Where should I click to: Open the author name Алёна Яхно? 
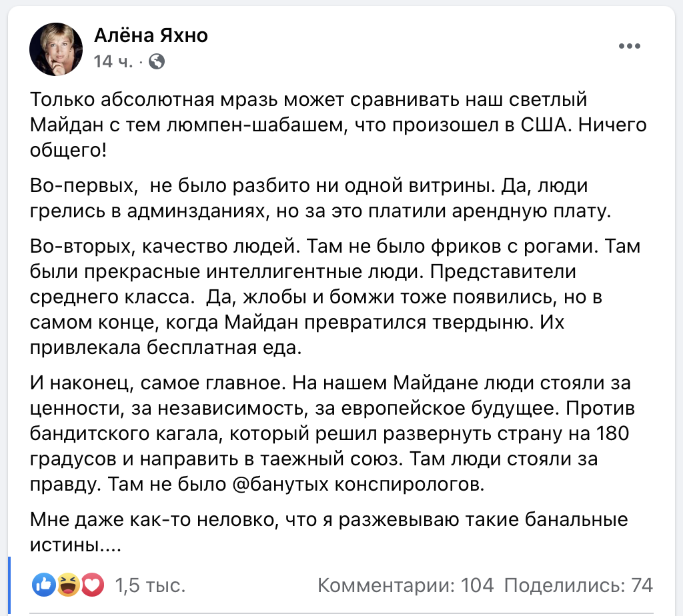151,35
